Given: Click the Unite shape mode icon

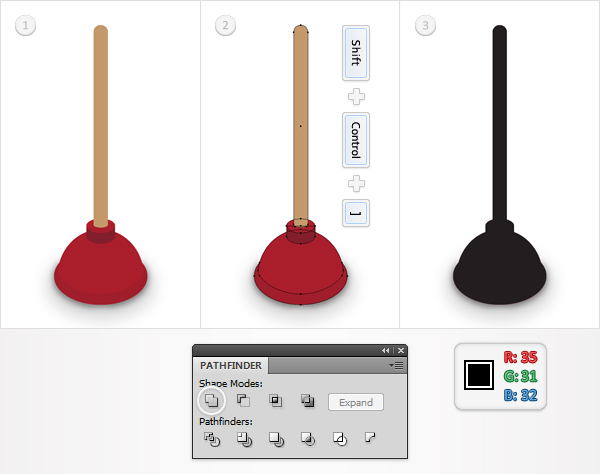Looking at the screenshot, I should 212,401.
